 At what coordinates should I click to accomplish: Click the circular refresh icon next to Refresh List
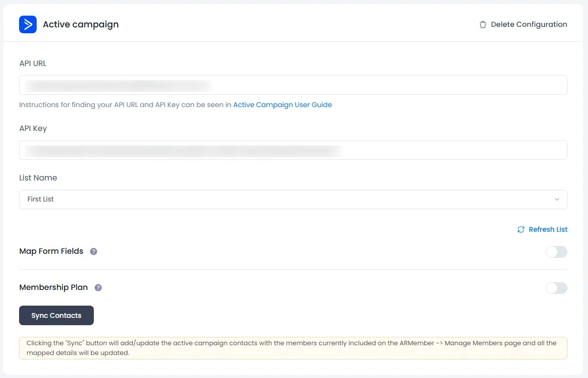521,229
